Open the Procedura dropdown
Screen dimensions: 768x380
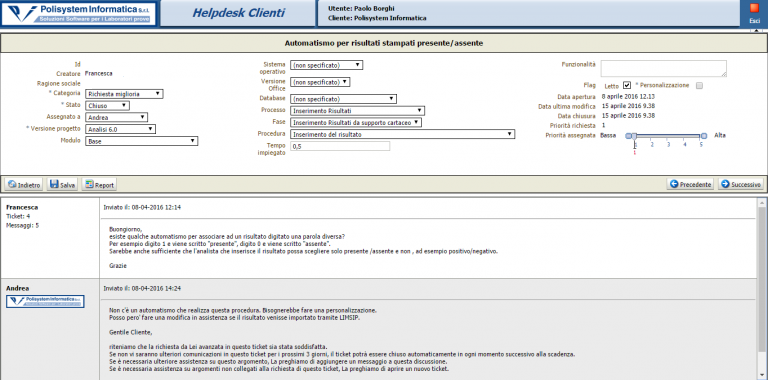[x=403, y=134]
